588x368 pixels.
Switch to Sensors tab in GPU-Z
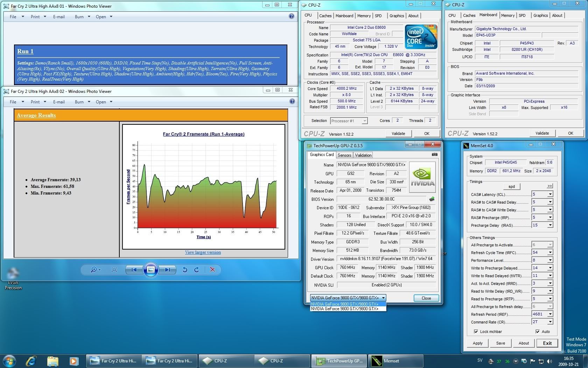click(344, 155)
